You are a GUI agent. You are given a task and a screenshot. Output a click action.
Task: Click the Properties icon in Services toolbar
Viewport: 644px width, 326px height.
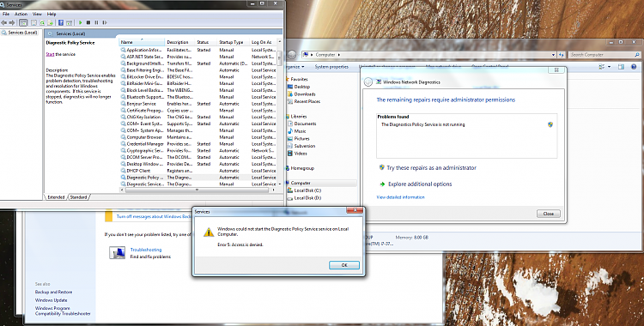tap(33, 22)
